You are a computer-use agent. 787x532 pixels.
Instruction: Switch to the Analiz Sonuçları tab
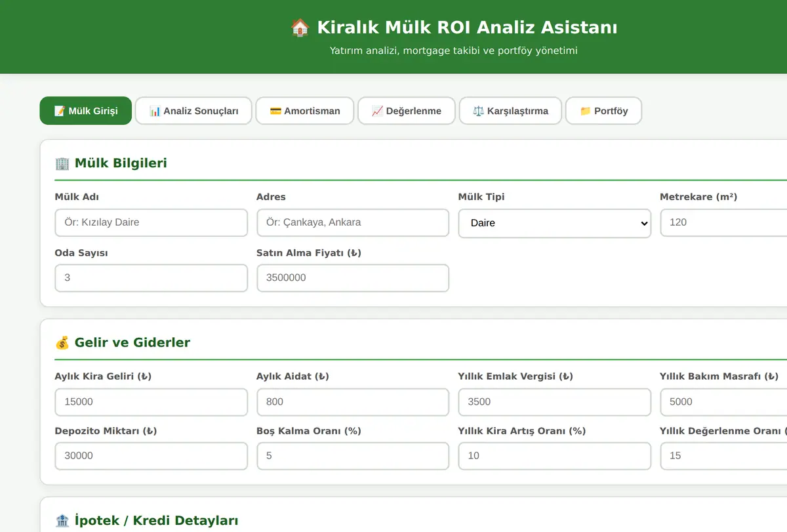193,111
